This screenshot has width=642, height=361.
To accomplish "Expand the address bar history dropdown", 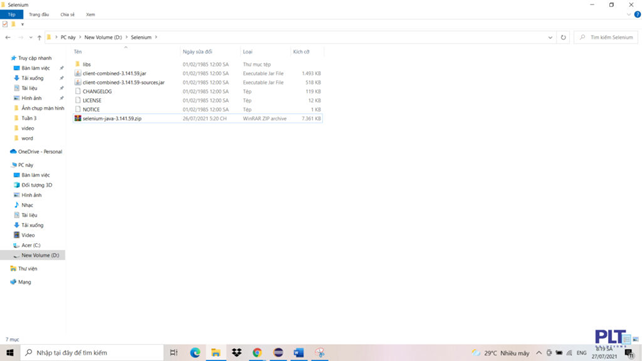I will tap(550, 37).
